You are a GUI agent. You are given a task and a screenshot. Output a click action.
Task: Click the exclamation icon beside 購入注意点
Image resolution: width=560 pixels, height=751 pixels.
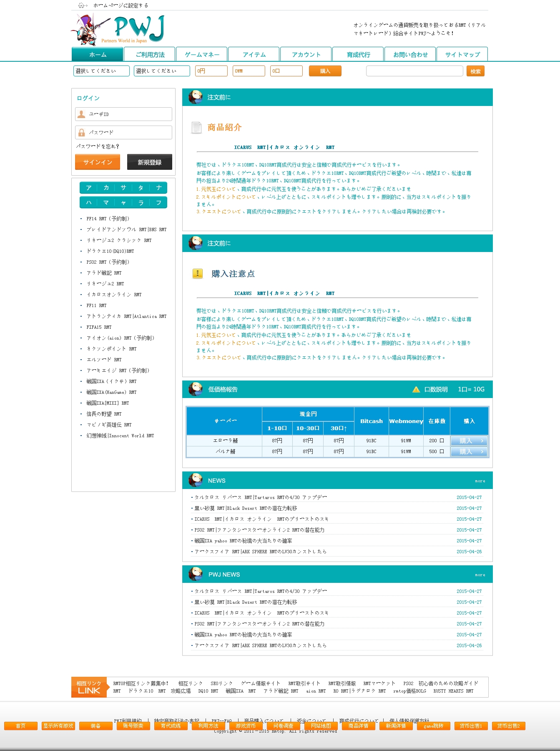click(197, 274)
